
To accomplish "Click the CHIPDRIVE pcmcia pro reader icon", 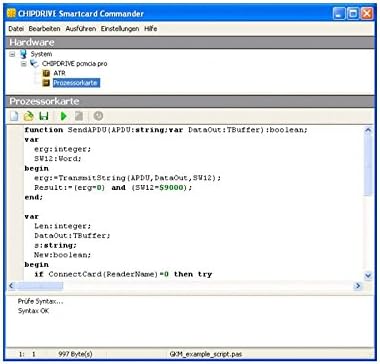I will pos(34,64).
